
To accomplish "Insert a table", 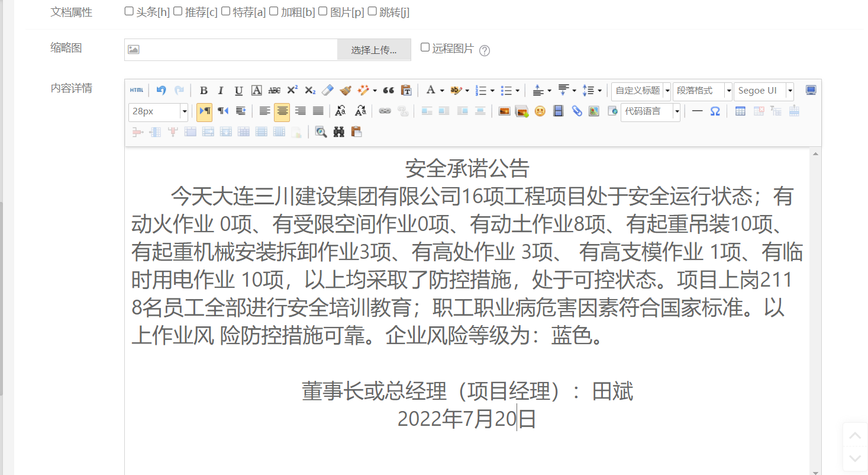I will coord(740,111).
